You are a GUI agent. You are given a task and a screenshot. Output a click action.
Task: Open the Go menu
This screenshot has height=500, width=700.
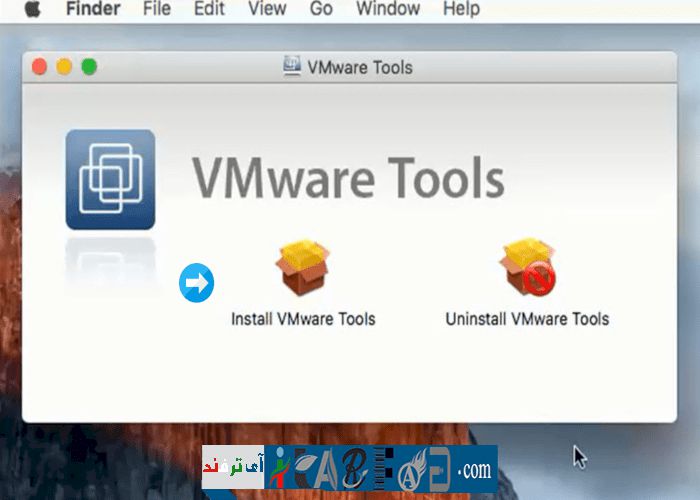(x=321, y=10)
